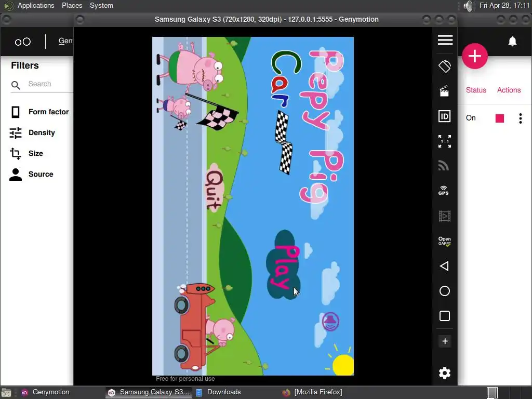This screenshot has width=532, height=399.
Task: Open the System menu
Action: (101, 5)
